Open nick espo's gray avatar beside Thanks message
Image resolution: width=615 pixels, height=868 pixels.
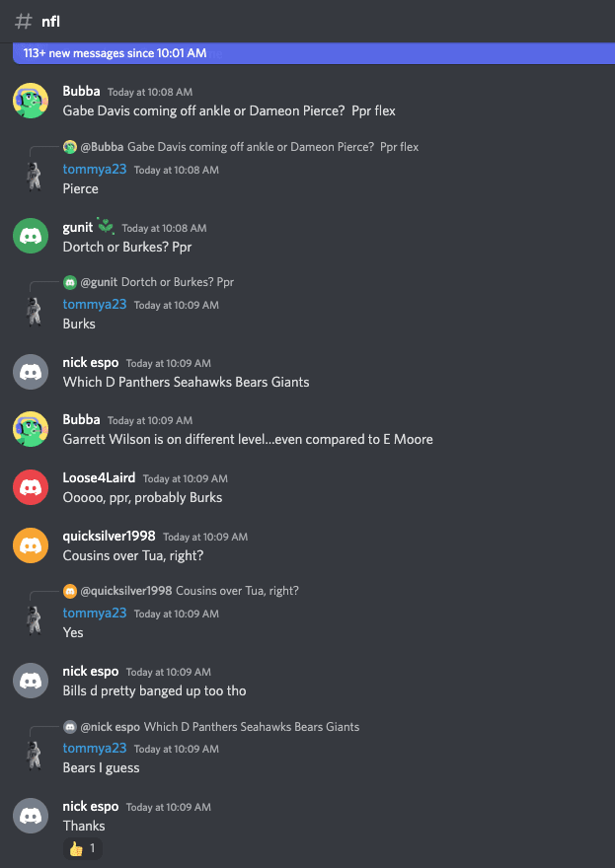[x=31, y=816]
